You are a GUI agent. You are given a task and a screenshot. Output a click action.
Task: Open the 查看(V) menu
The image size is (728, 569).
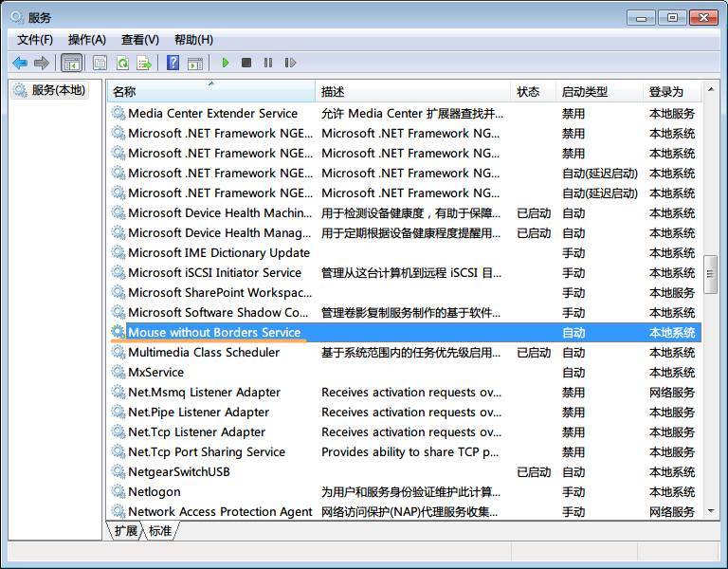pos(139,40)
